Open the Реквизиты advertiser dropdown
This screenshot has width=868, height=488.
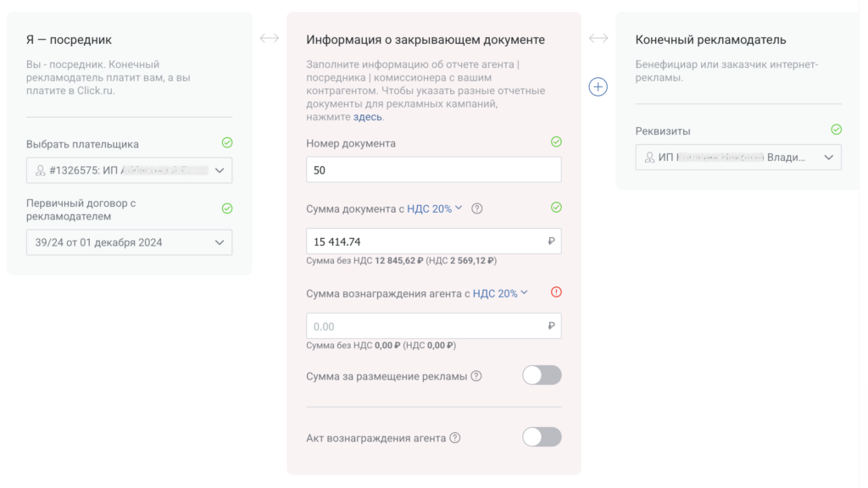click(738, 158)
